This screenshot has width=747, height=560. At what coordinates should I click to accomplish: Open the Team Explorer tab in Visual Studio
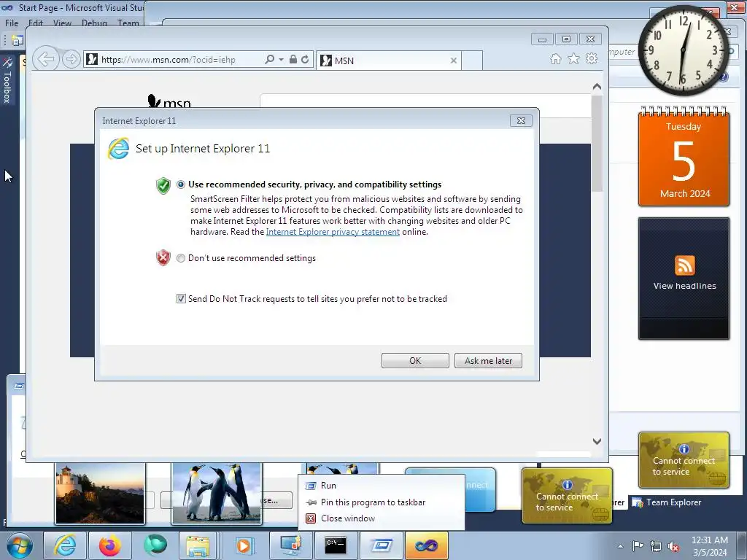(x=667, y=502)
